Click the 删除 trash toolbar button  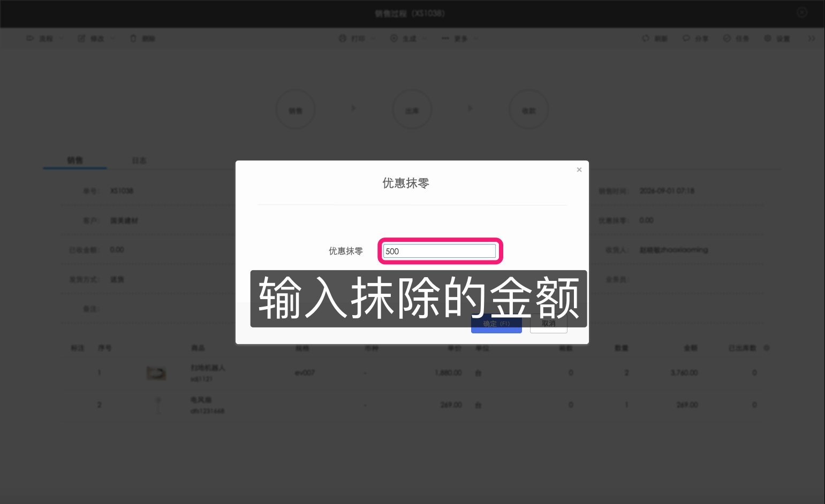(x=142, y=39)
